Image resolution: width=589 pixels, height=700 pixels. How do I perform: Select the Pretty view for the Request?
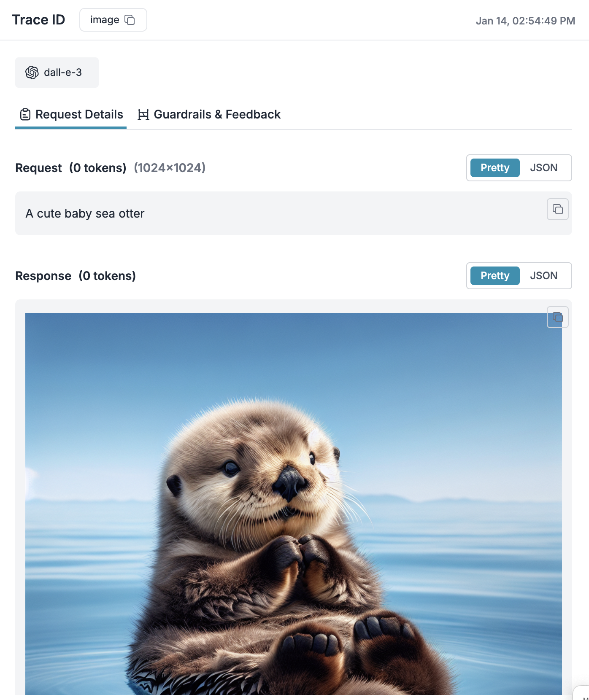(495, 168)
